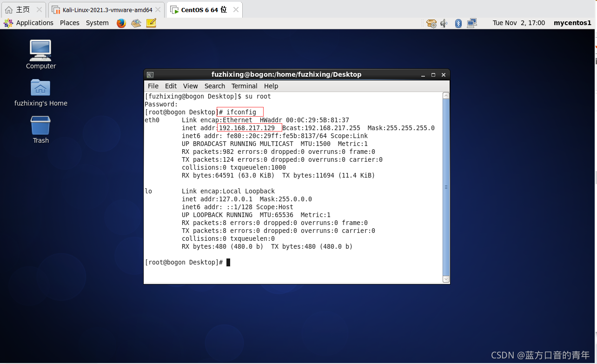
Task: Click the IP address 192.168.217.129
Action: coord(247,128)
